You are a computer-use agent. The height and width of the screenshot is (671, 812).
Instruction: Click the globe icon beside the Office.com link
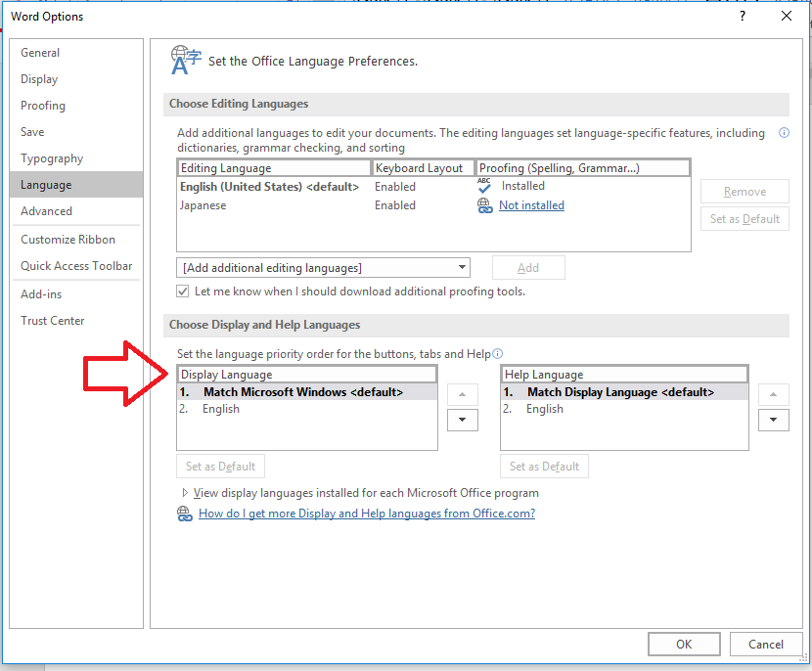(185, 513)
